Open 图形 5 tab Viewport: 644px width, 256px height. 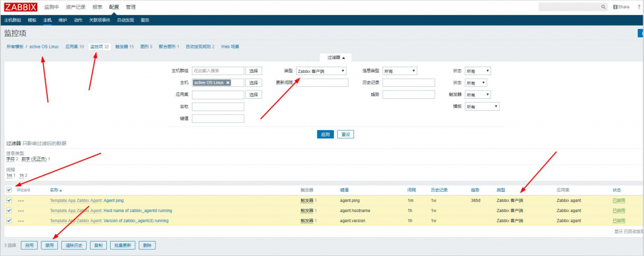click(x=146, y=47)
